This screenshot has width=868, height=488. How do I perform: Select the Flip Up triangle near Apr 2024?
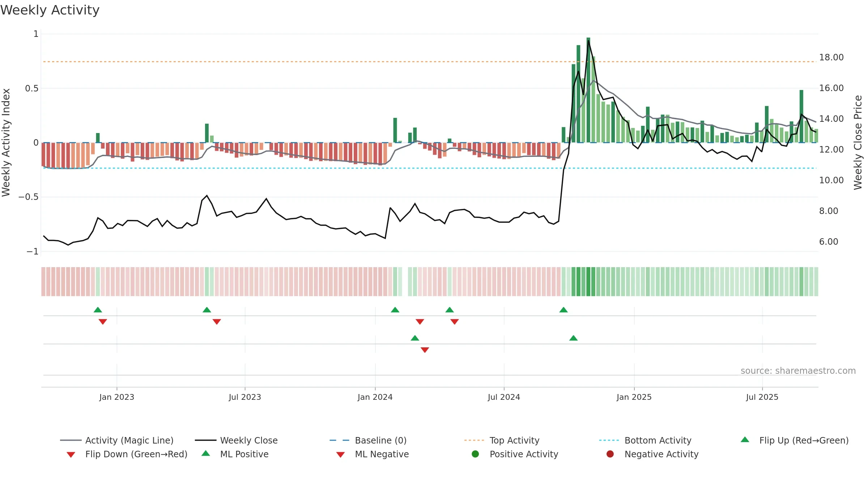(450, 310)
